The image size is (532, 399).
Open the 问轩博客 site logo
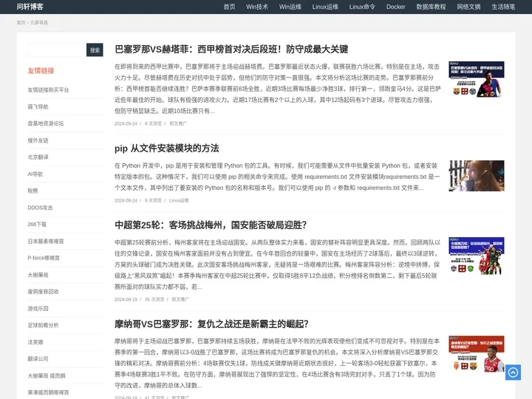[x=30, y=7]
